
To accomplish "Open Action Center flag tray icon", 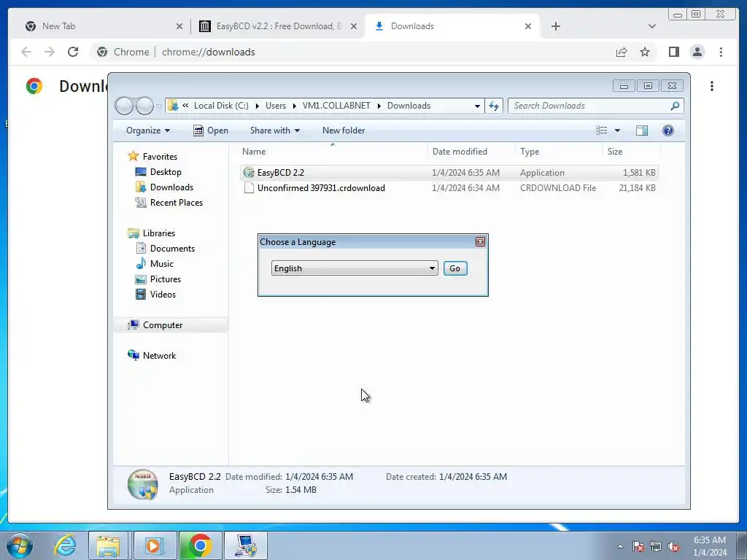I will point(638,546).
